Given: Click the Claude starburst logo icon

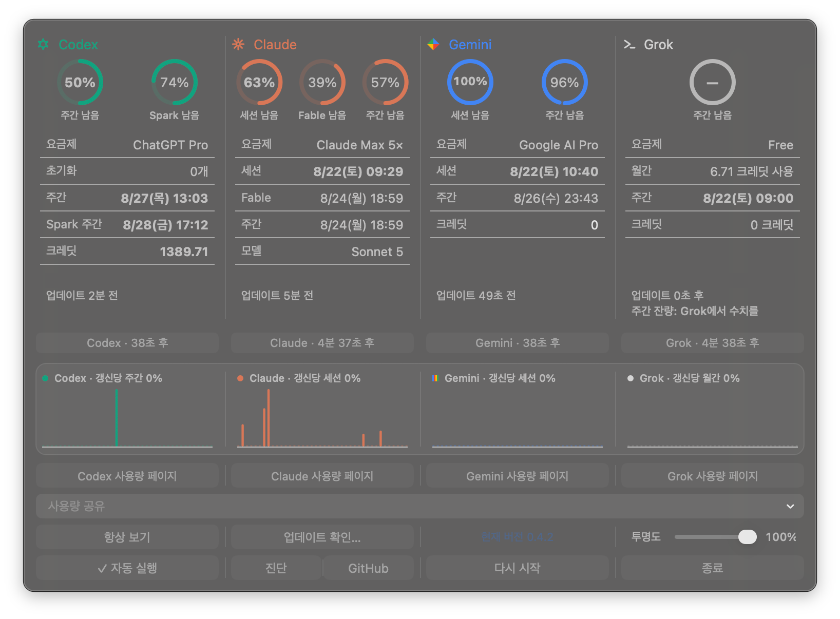Looking at the screenshot, I should click(x=238, y=45).
